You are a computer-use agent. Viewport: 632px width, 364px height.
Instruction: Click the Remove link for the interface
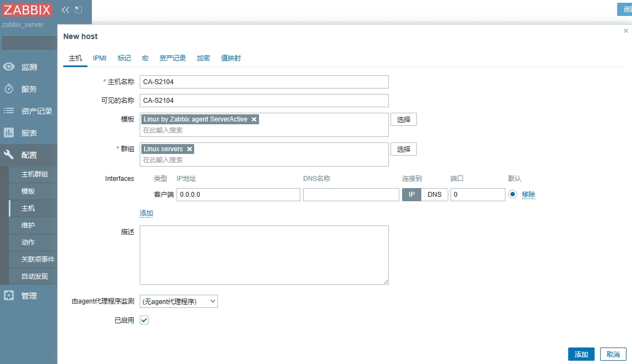click(529, 195)
